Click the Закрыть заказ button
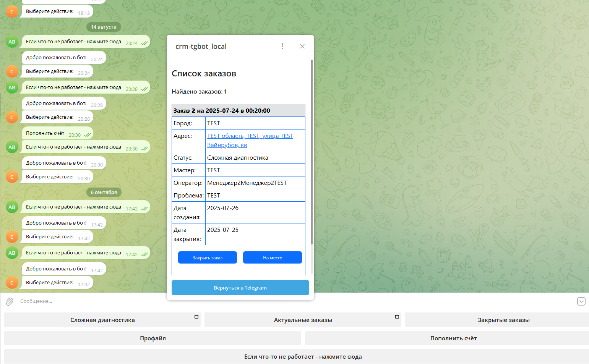This screenshot has width=589, height=364. pyautogui.click(x=208, y=257)
